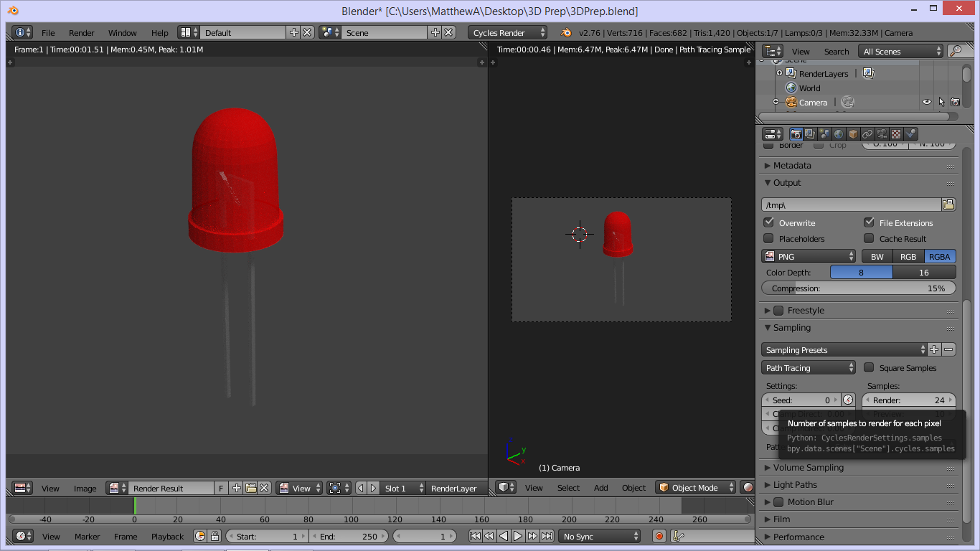Open the Render menu in info header
The image size is (980, 551).
tap(82, 32)
